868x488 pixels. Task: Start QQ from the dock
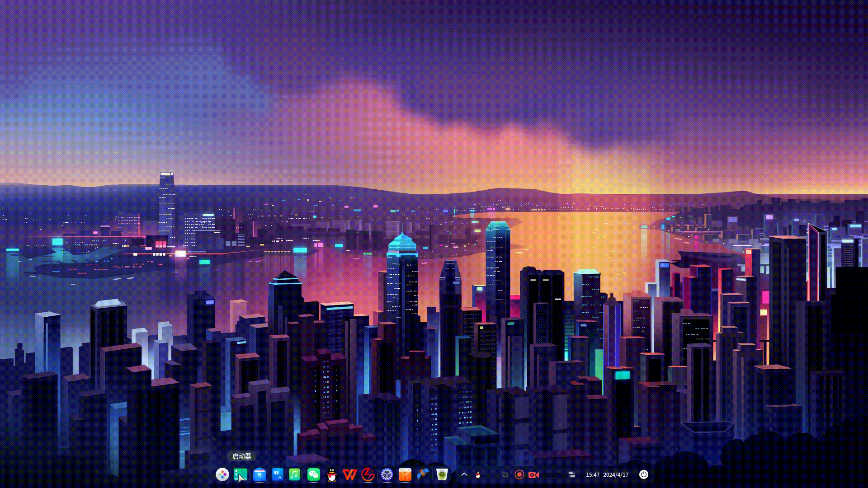[331, 474]
